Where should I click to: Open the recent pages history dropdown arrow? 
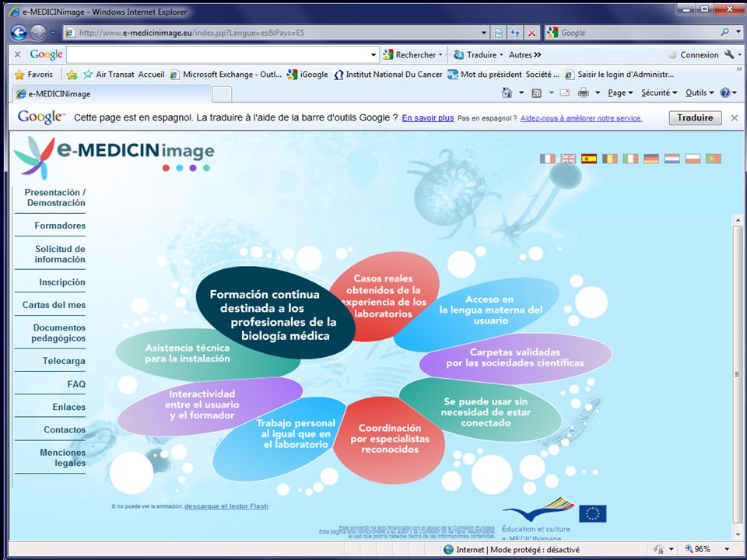53,33
